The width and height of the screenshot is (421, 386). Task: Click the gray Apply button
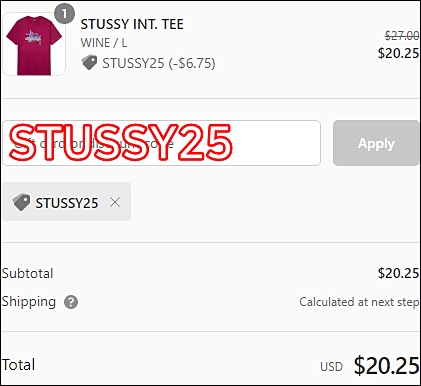(376, 143)
